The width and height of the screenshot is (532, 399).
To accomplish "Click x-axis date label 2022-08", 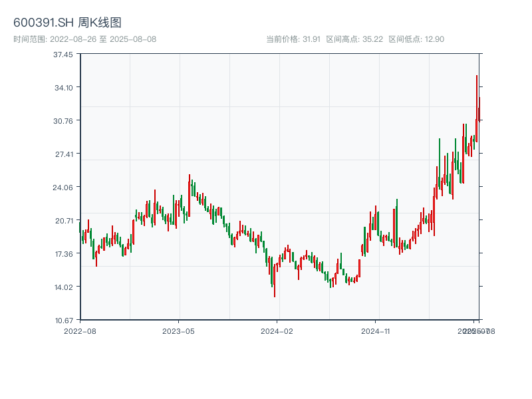I will [80, 331].
